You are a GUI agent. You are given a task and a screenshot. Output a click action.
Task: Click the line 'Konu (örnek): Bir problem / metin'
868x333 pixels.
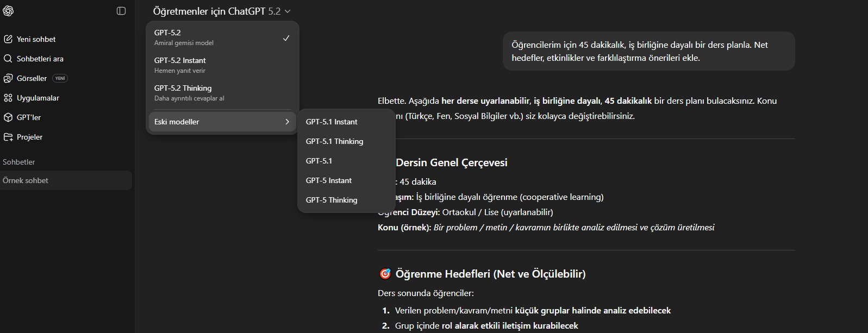tap(546, 227)
